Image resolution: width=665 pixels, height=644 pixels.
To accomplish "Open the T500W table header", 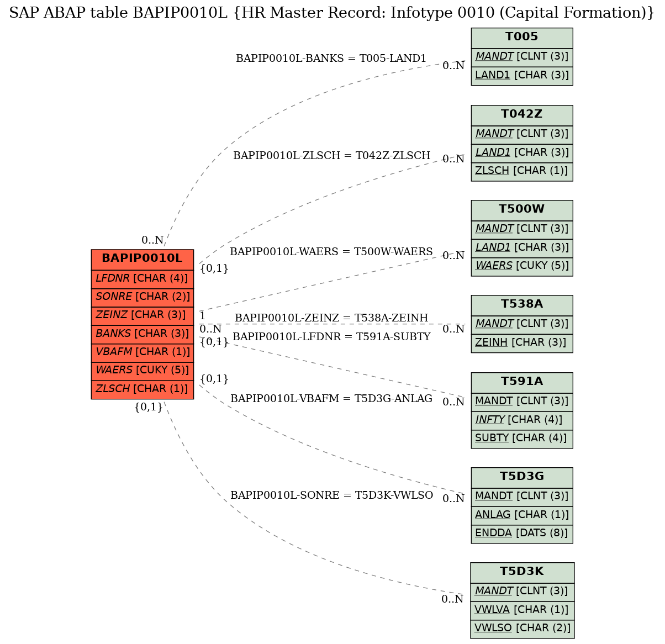I will pos(522,210).
